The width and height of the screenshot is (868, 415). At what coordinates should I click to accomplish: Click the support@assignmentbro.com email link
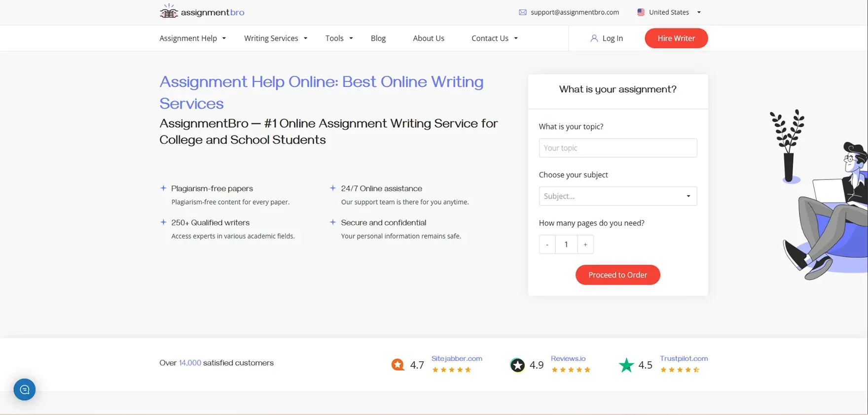click(575, 12)
